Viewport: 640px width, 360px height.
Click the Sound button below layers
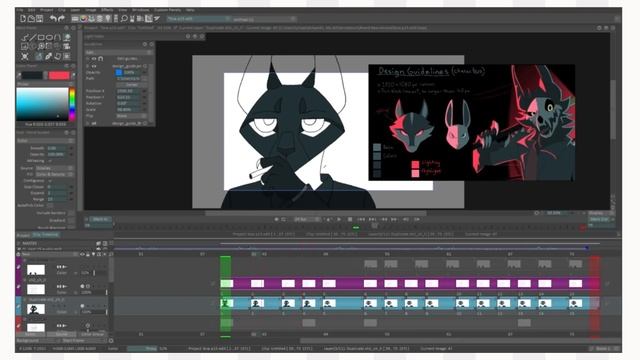point(61,334)
